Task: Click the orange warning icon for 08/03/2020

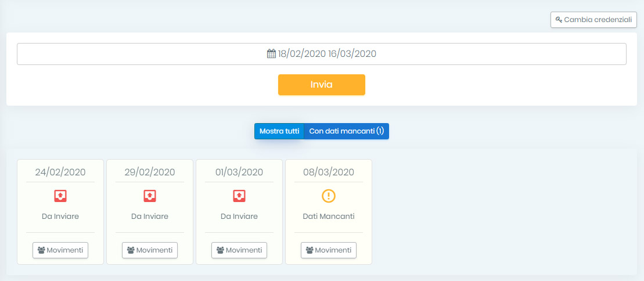Action: click(329, 196)
